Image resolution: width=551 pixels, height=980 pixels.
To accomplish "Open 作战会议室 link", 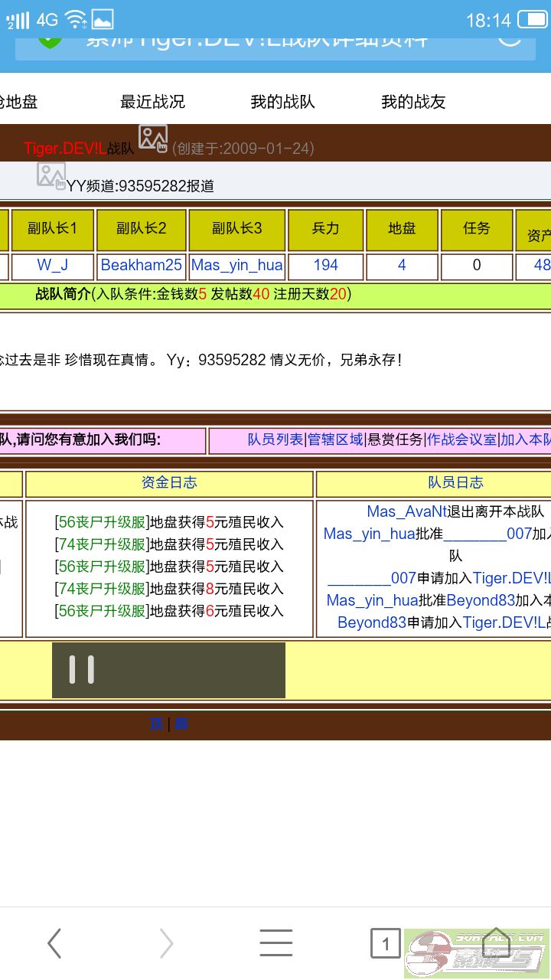I will coord(461,439).
